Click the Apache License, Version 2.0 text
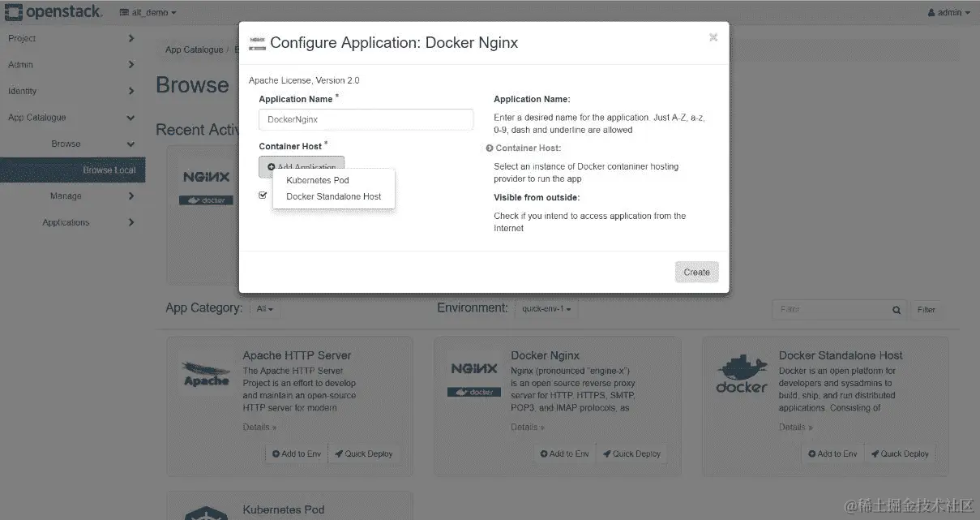This screenshot has height=520, width=980. pos(304,80)
